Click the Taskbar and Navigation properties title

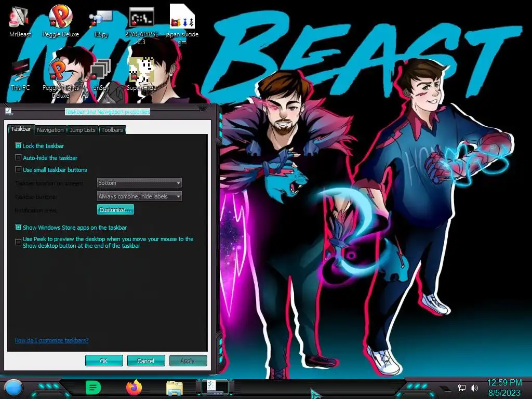(x=108, y=112)
